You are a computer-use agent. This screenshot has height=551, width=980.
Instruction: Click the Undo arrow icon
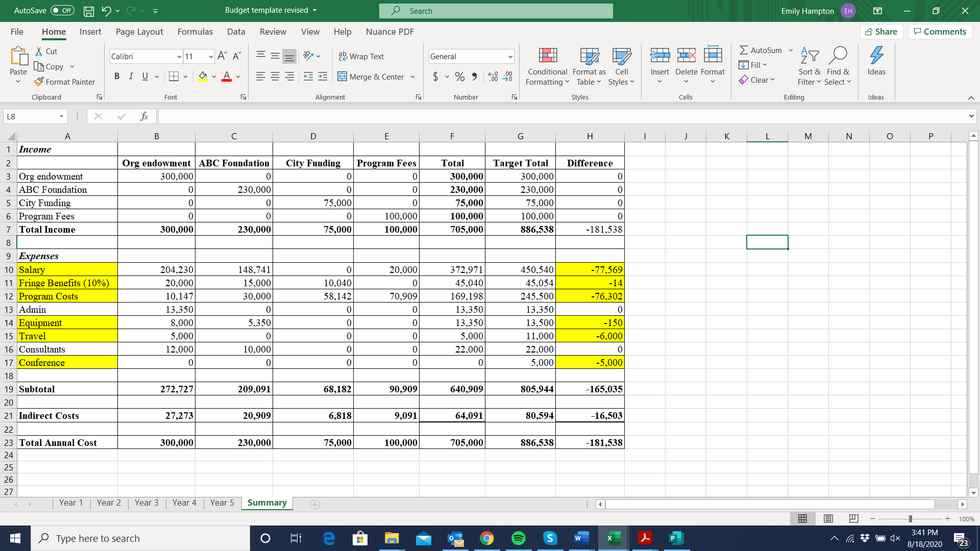(x=106, y=11)
